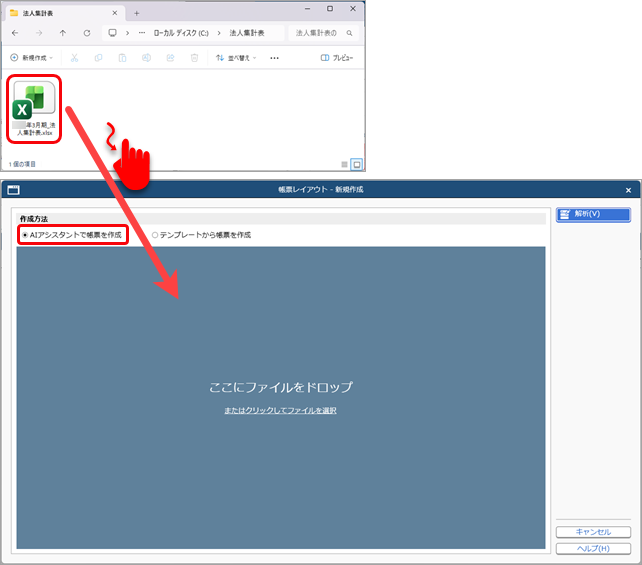This screenshot has height=565, width=642.
Task: Click the ヘルプ(H) button
Action: click(x=593, y=548)
